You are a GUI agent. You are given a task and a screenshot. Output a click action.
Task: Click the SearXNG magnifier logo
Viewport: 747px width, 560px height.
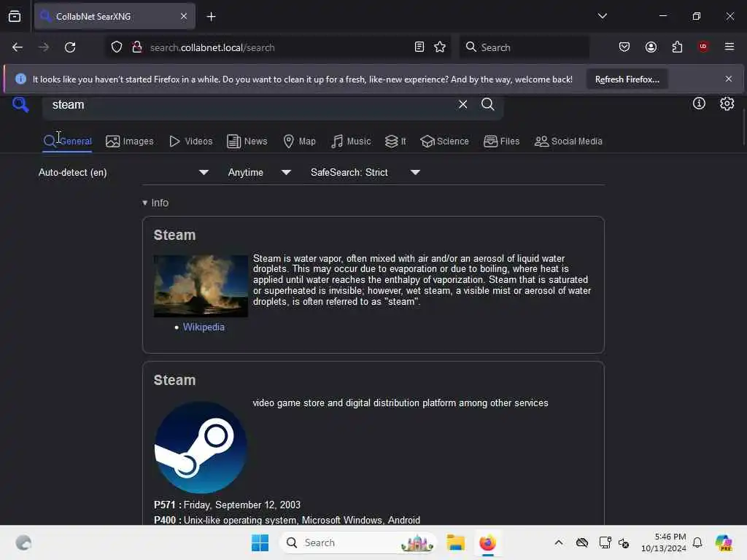tap(20, 104)
